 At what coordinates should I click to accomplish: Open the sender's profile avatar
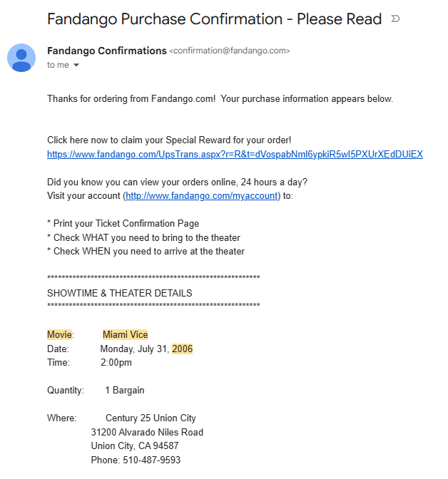click(x=21, y=58)
